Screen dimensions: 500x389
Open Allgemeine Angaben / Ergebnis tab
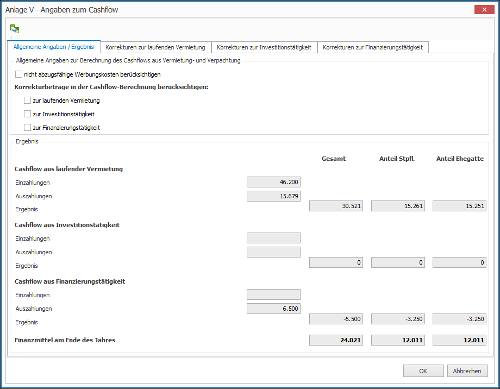(x=54, y=47)
